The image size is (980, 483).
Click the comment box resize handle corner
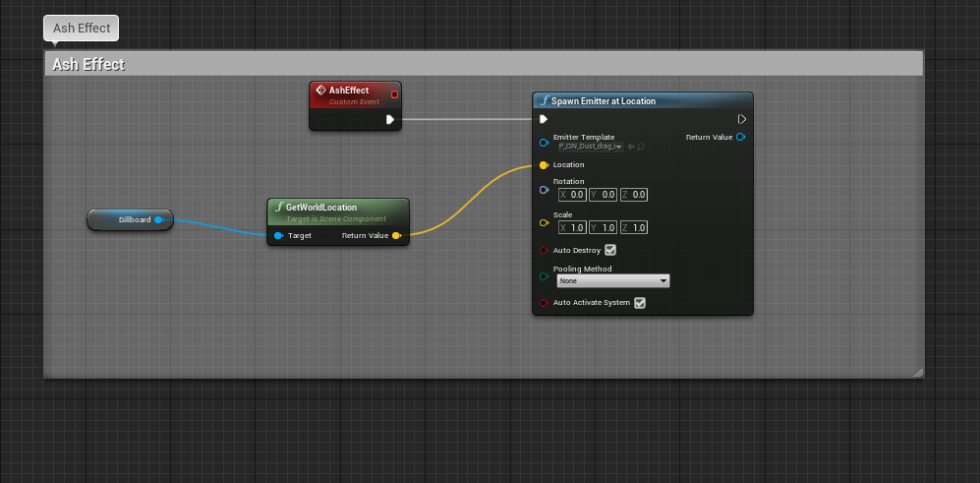pyautogui.click(x=918, y=372)
